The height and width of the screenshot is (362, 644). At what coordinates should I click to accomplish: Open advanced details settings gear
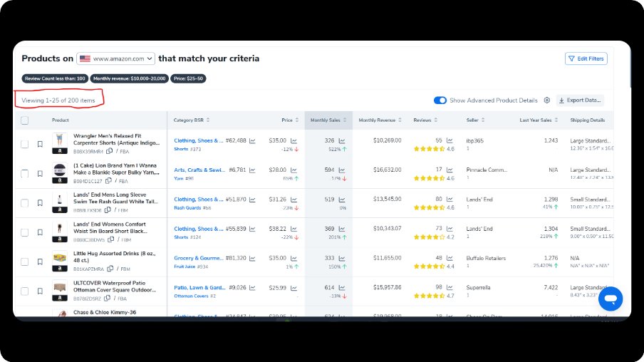pos(547,100)
